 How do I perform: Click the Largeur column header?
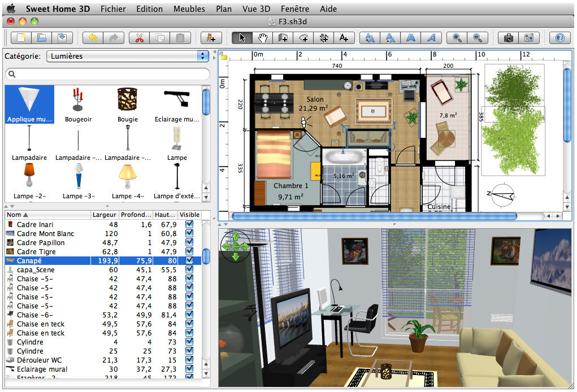tap(105, 215)
